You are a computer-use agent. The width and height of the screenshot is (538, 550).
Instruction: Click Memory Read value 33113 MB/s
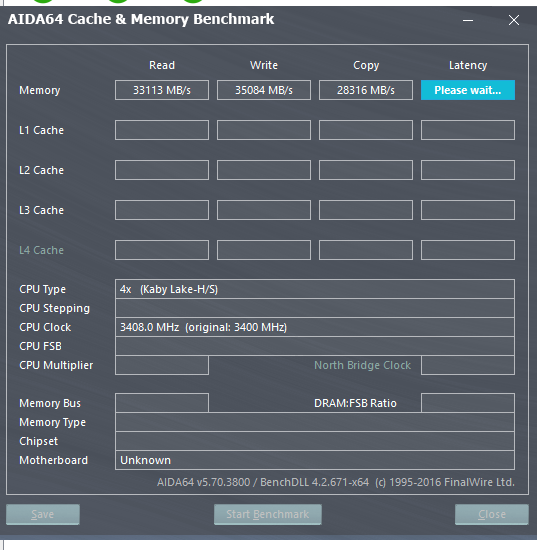pyautogui.click(x=162, y=90)
